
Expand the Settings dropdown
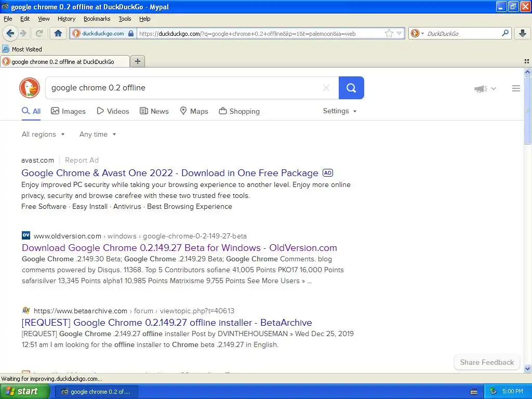340,111
